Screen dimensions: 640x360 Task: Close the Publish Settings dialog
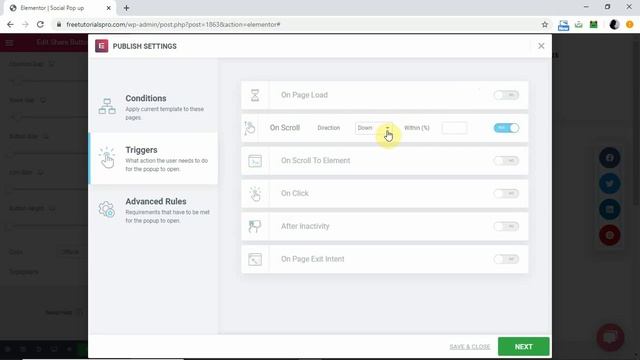pyautogui.click(x=541, y=46)
